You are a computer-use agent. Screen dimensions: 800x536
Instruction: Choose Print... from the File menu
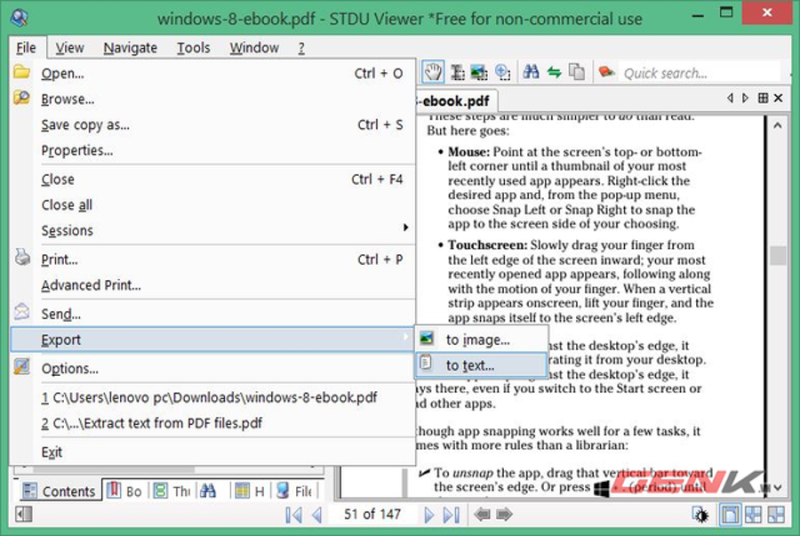click(212, 259)
